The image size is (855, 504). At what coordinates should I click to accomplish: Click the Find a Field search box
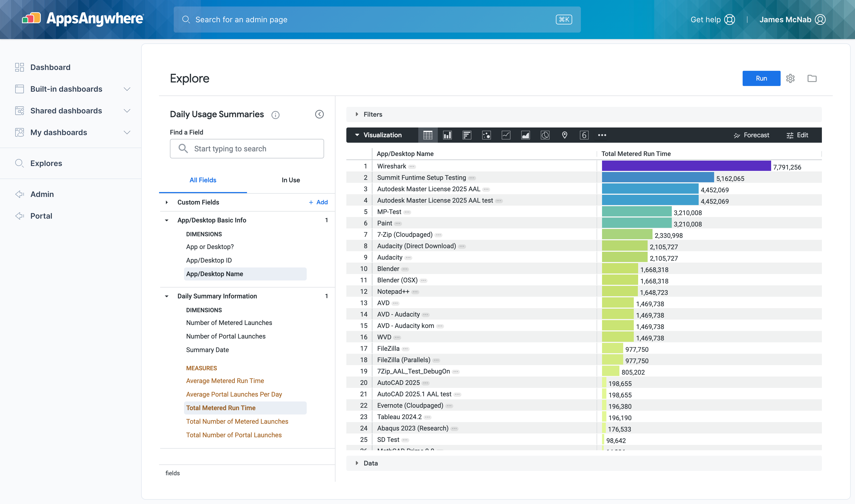(x=247, y=149)
